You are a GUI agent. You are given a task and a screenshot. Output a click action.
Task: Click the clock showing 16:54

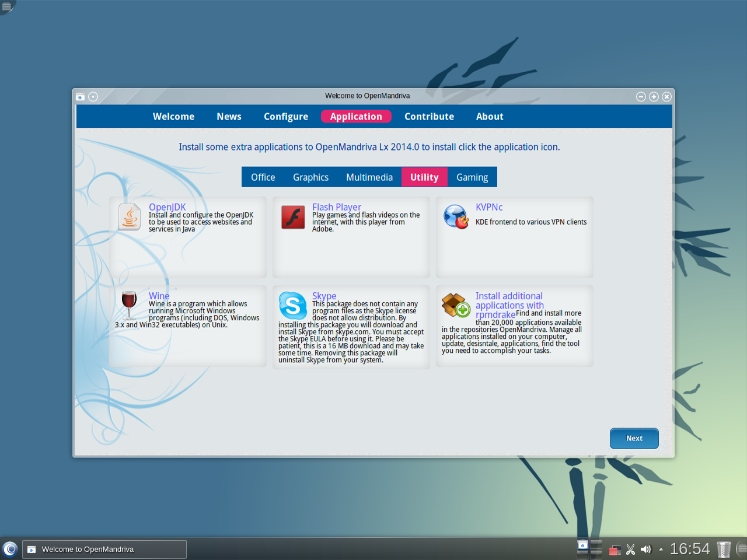point(689,549)
